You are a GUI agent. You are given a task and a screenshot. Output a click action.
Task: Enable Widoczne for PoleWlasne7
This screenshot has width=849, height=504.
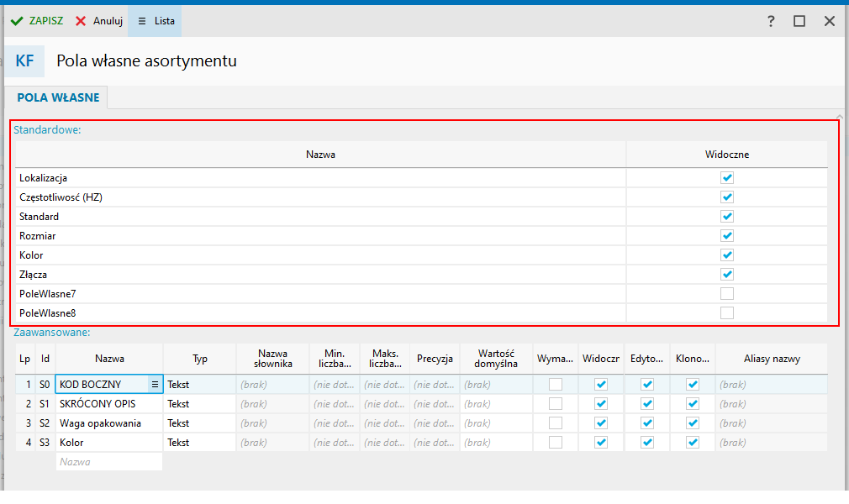(x=726, y=293)
